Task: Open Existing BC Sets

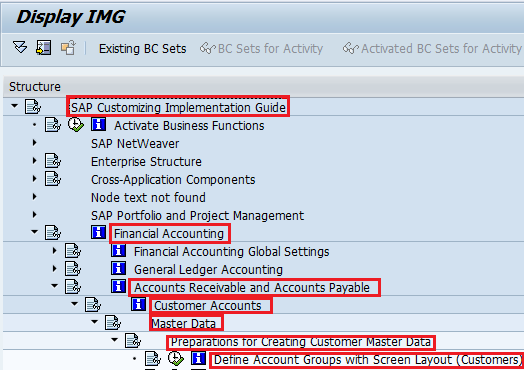Action: pos(142,49)
